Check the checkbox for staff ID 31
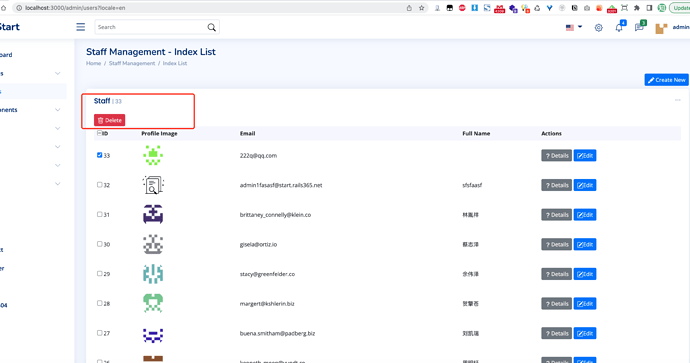The height and width of the screenshot is (363, 690). pos(99,214)
